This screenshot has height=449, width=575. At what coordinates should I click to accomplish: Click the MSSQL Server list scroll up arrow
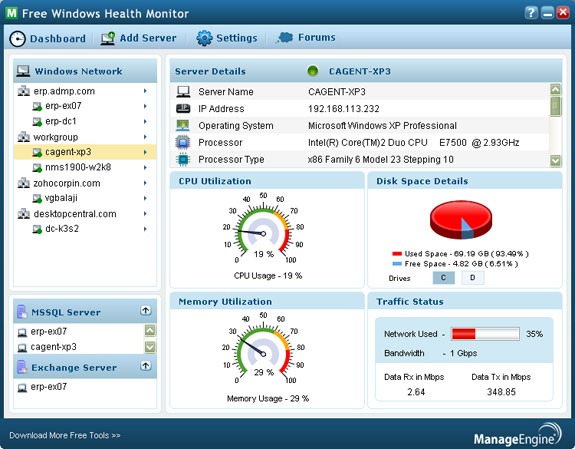point(150,331)
